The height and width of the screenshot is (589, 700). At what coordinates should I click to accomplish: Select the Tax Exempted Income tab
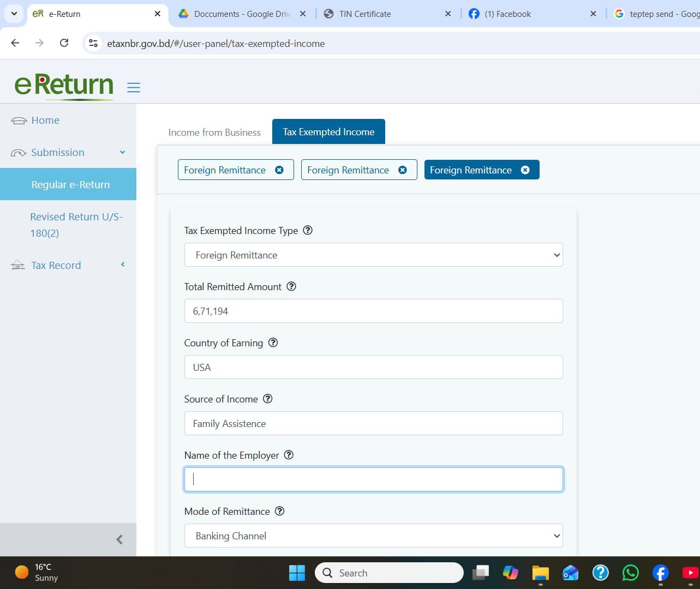click(x=328, y=132)
